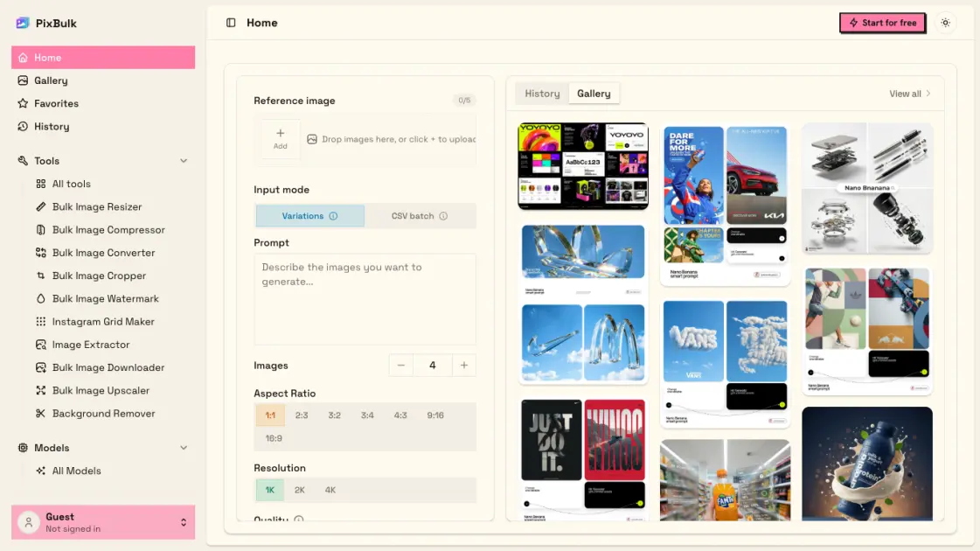Show info for the CSV batch mode

[x=443, y=216]
